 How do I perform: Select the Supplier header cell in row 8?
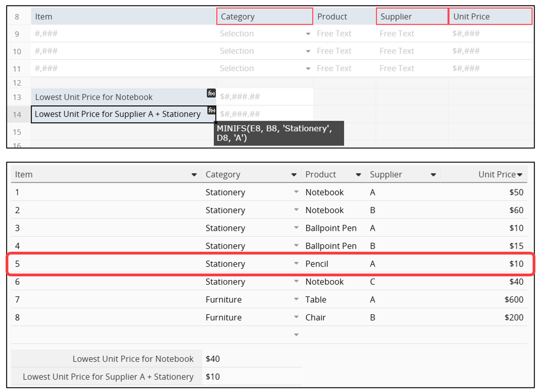(x=412, y=17)
